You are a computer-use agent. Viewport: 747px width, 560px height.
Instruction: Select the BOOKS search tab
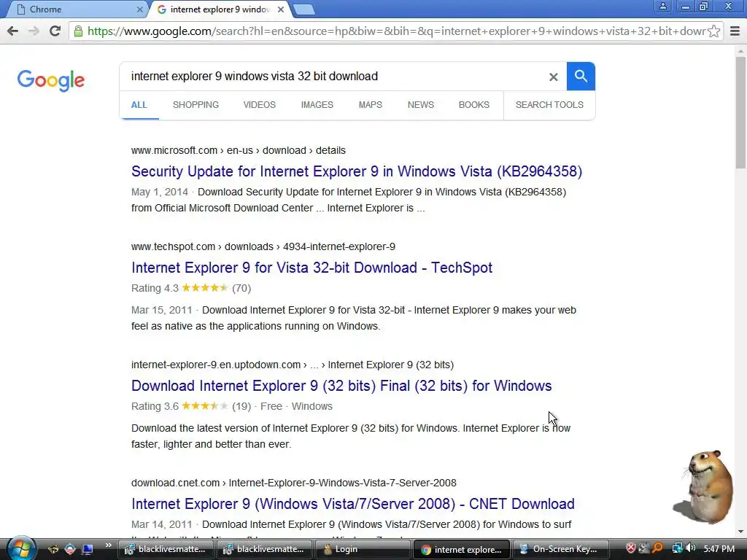point(474,105)
